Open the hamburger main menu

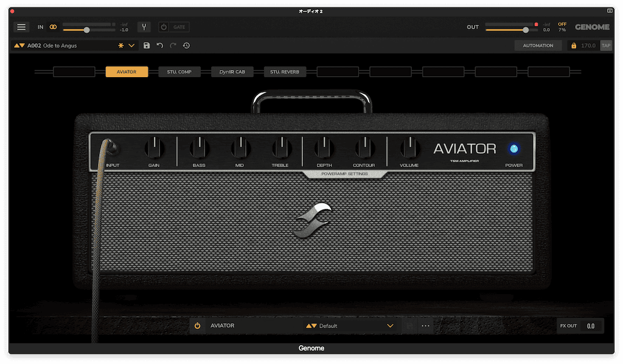click(21, 27)
